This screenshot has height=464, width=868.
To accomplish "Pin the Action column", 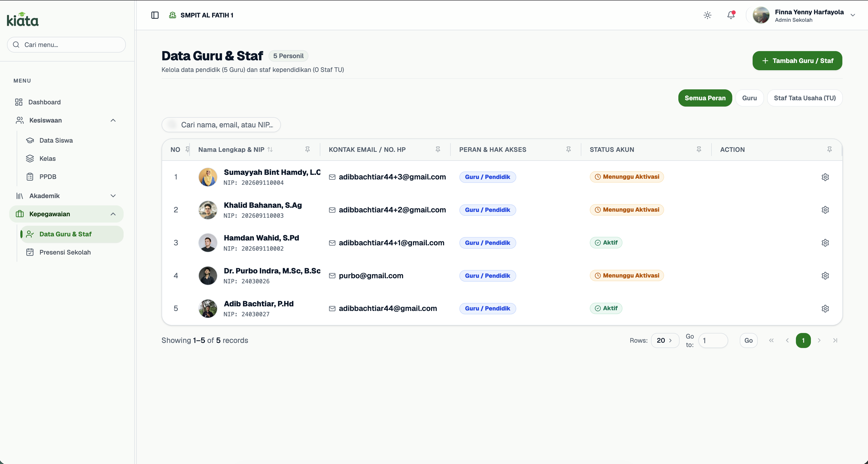I will coord(829,149).
